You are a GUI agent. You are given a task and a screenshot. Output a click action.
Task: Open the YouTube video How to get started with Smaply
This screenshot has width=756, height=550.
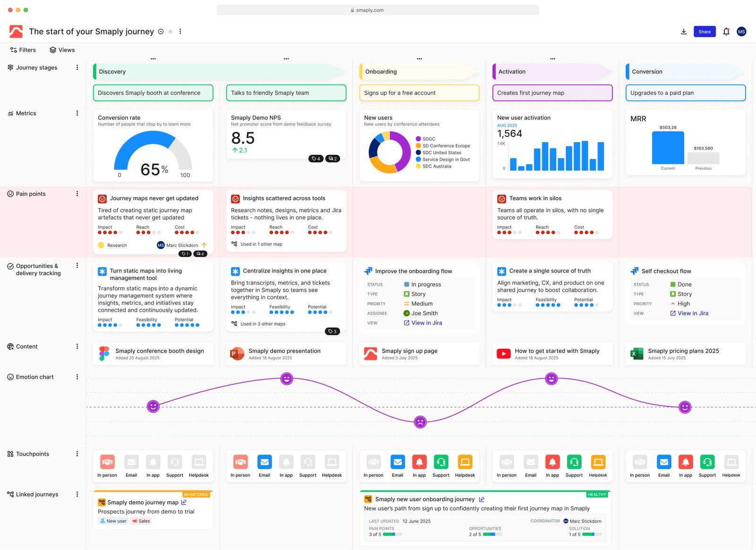tap(504, 353)
